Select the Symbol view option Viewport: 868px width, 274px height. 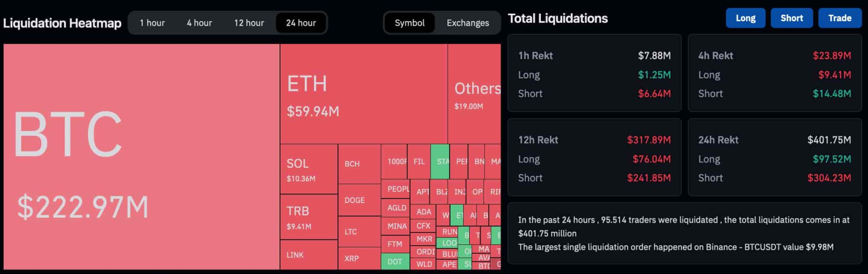409,23
